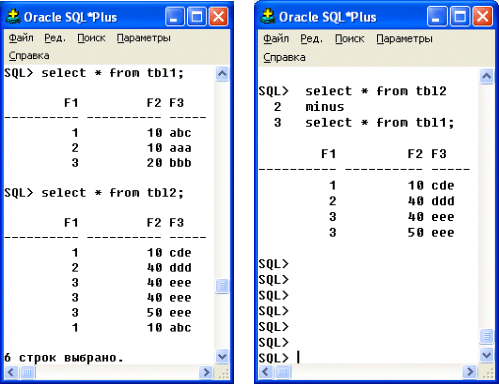Click the last SQL> prompt with cursor in right window
The width and height of the screenshot is (499, 384).
[273, 358]
